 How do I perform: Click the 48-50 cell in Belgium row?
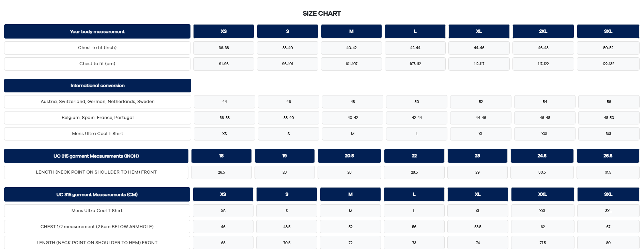609,118
